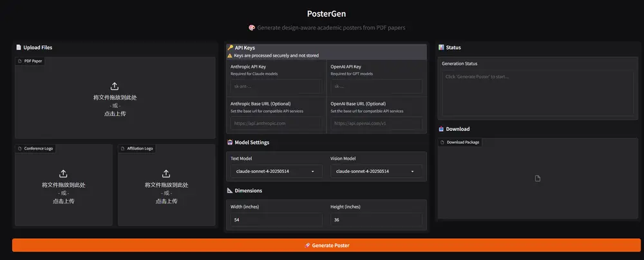644x260 pixels.
Task: Click the file icon in Download Package panel
Action: [538, 178]
